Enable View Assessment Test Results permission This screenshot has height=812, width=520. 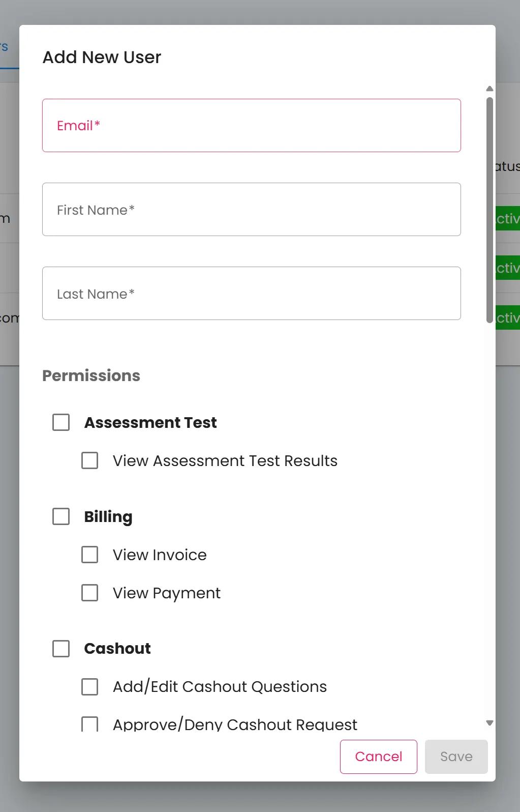click(90, 460)
